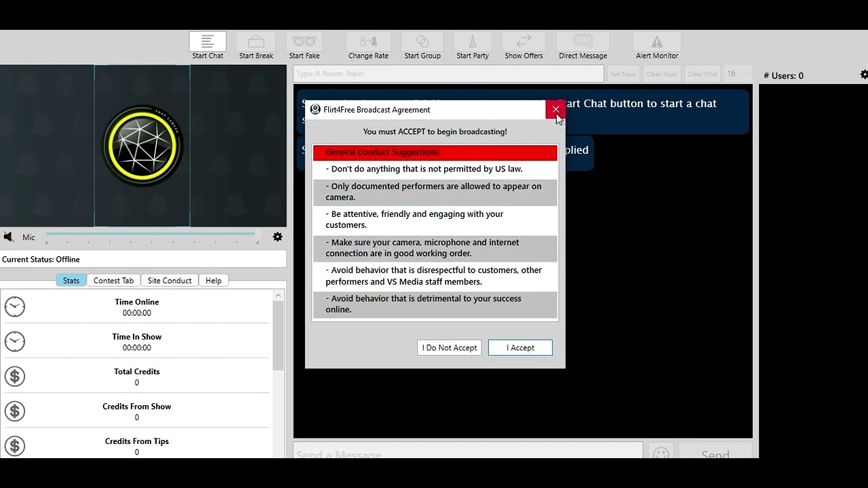Screen dimensions: 868x488
Task: Click the 'disrespectful to customers' rule
Action: [435, 276]
